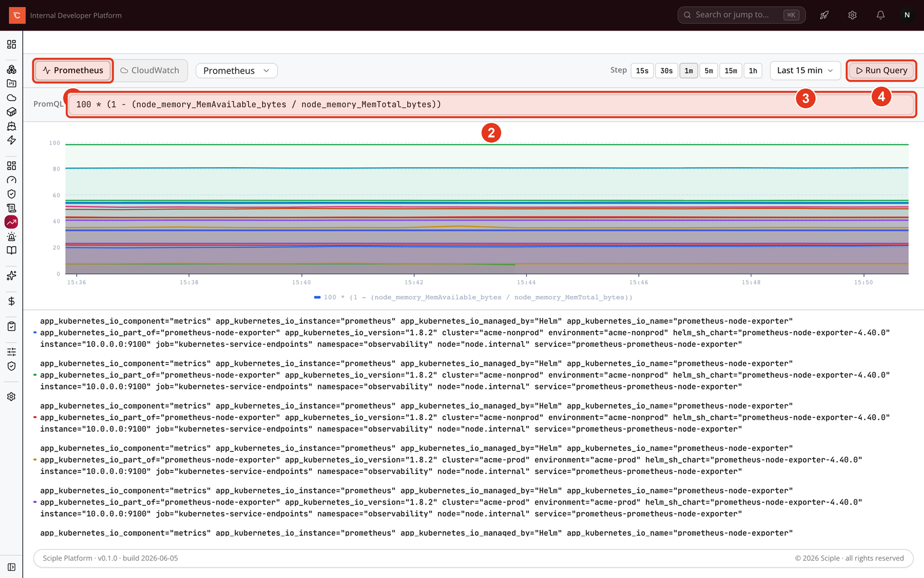Open the siren alerts sidebar icon
The image size is (924, 578).
click(x=12, y=236)
